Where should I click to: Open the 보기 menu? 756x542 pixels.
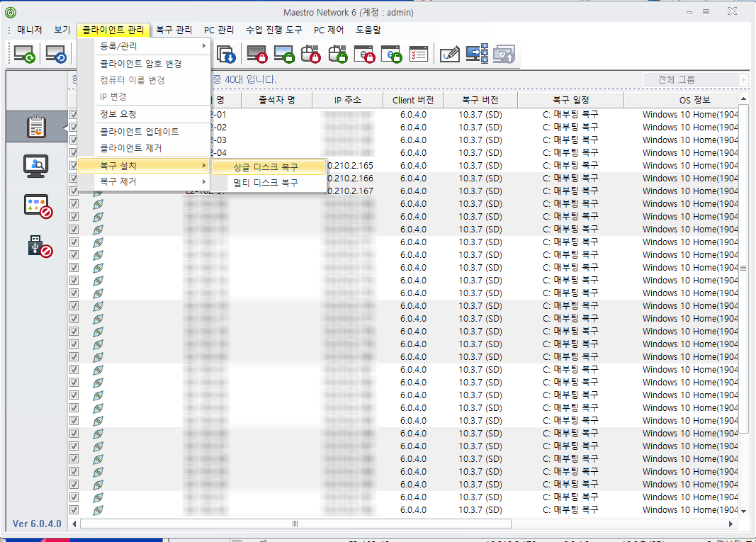tap(62, 30)
